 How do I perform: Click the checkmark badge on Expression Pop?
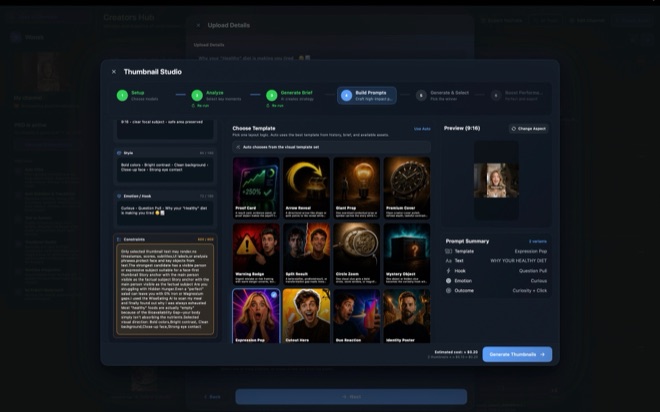pyautogui.click(x=274, y=295)
